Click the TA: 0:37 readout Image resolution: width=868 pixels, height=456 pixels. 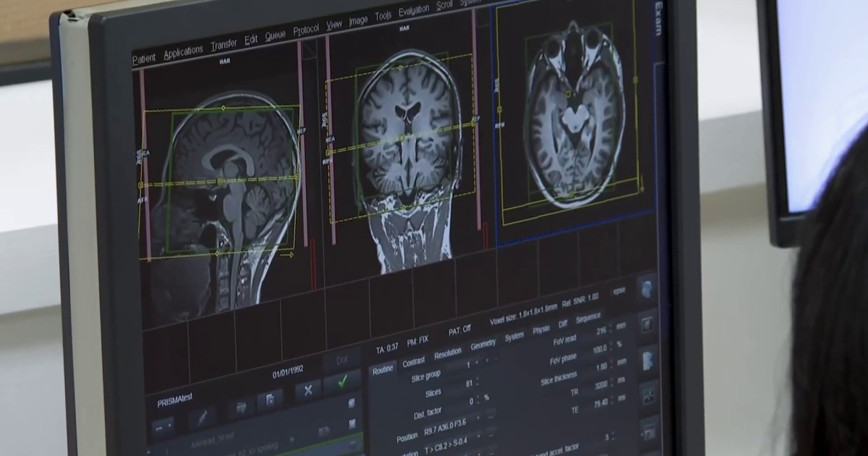(x=387, y=349)
